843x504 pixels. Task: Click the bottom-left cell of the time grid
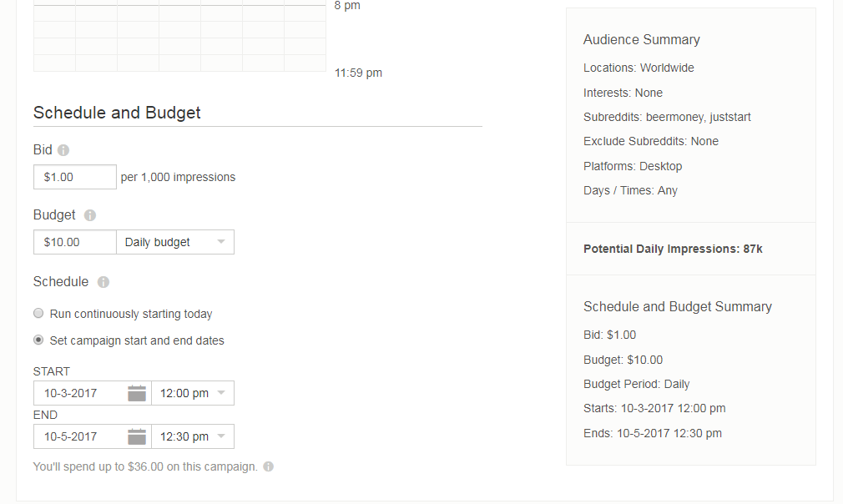click(x=54, y=63)
